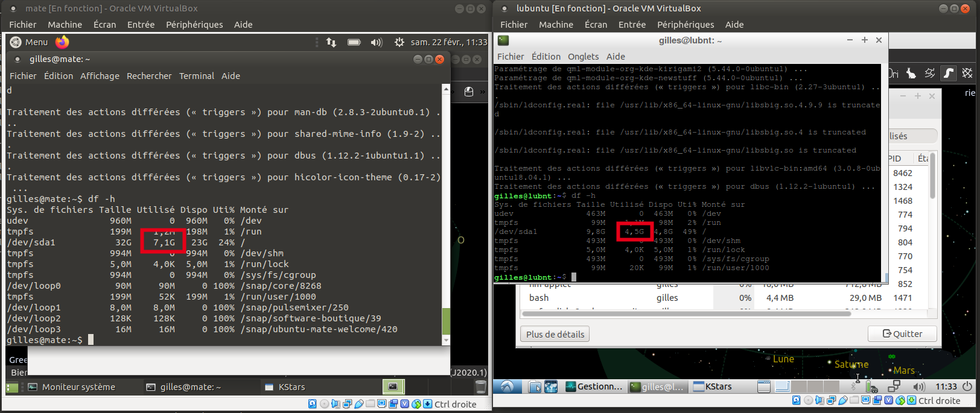Toggle the Milky Way icon in KStars toolbar
Screen dimensions: 980x413
tap(949, 73)
